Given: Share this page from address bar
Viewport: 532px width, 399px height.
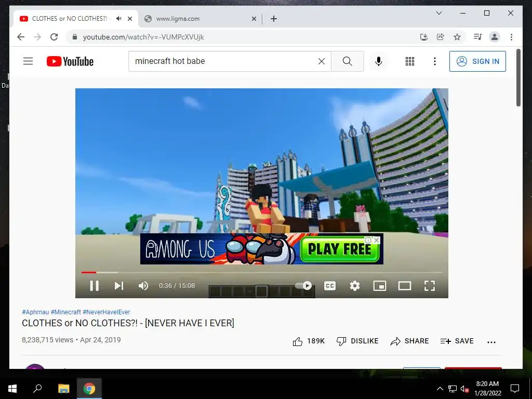Looking at the screenshot, I should (x=441, y=37).
